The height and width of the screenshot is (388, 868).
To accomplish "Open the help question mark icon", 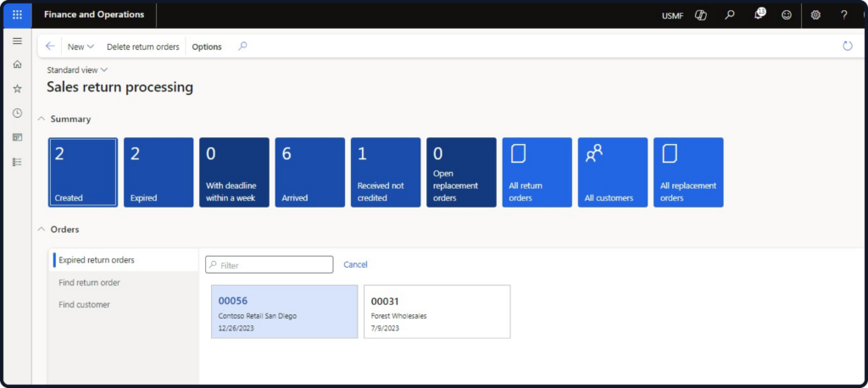I will 843,15.
